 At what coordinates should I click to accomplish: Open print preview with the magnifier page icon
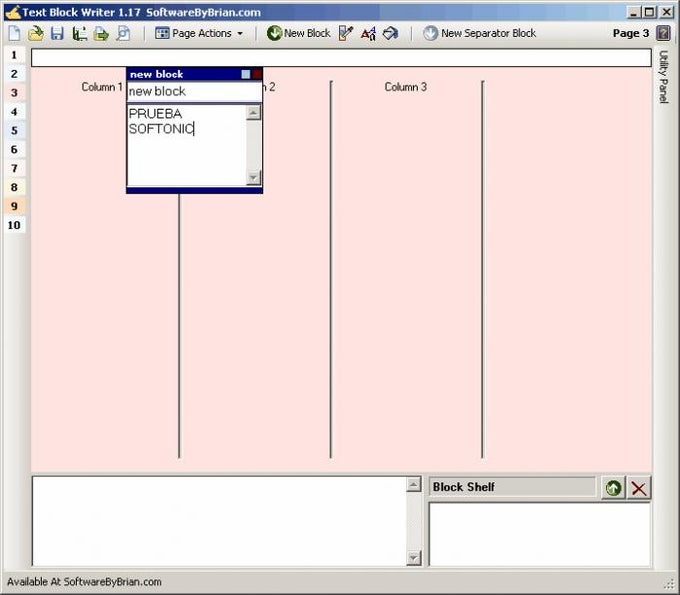123,33
